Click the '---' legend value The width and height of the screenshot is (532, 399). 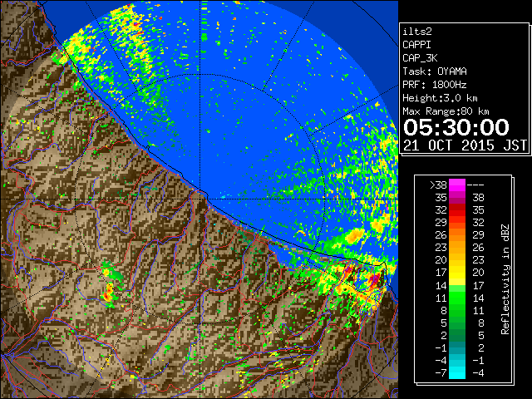click(475, 185)
